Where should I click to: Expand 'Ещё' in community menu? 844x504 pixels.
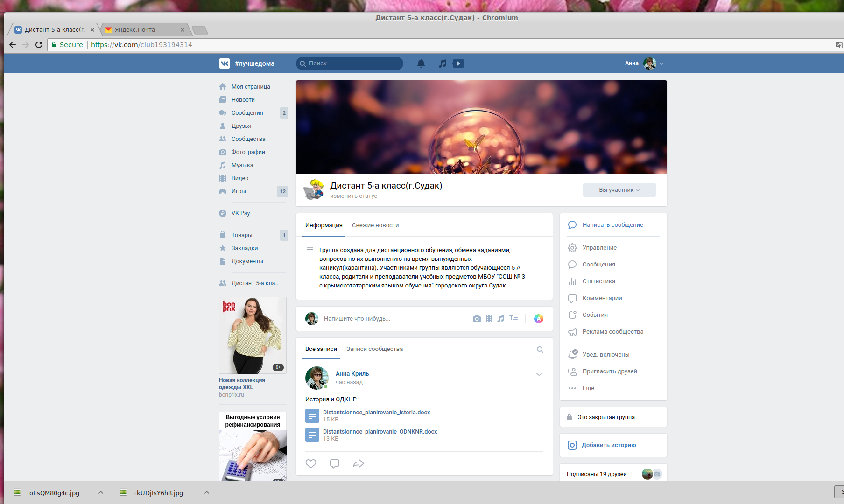pyautogui.click(x=588, y=388)
